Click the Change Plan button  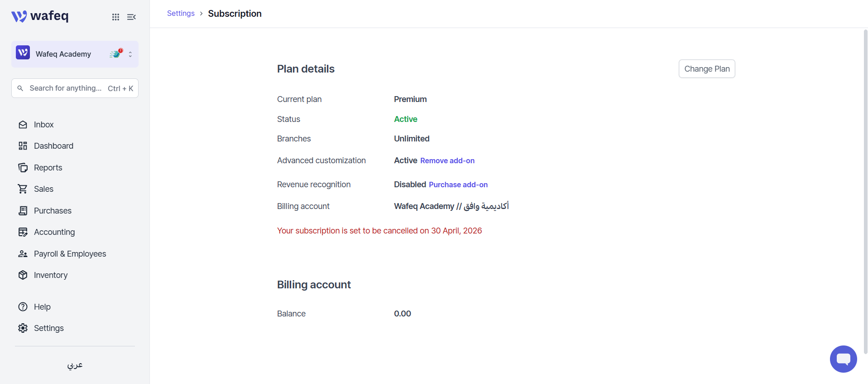click(x=707, y=69)
